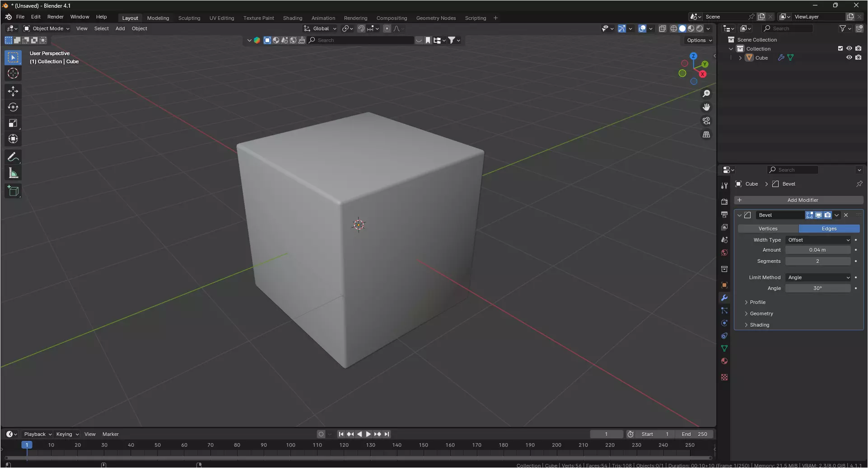Adjust the Bevel Segments value field

coord(818,261)
